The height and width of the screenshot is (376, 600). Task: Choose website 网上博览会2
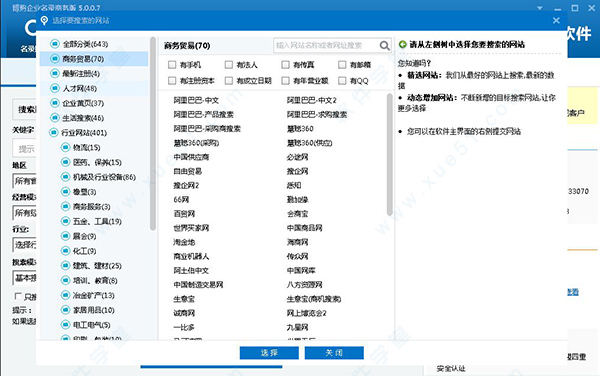(x=307, y=313)
